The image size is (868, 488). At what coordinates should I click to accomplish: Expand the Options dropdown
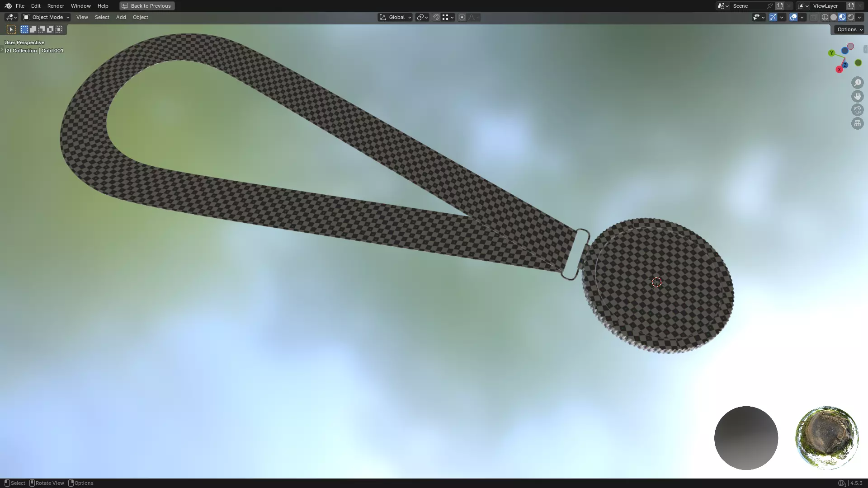pos(849,29)
